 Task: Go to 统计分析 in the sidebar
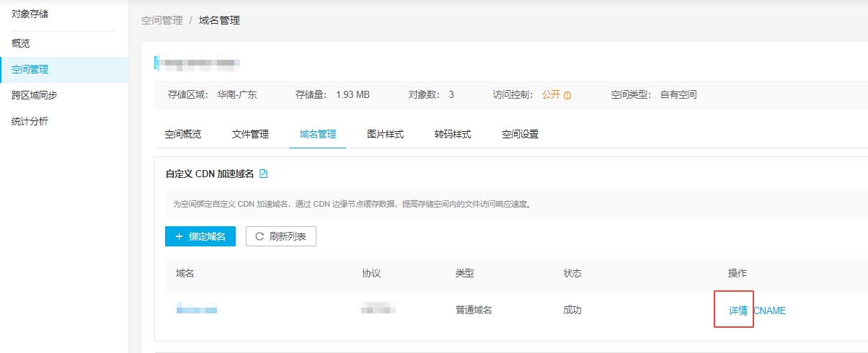click(30, 121)
